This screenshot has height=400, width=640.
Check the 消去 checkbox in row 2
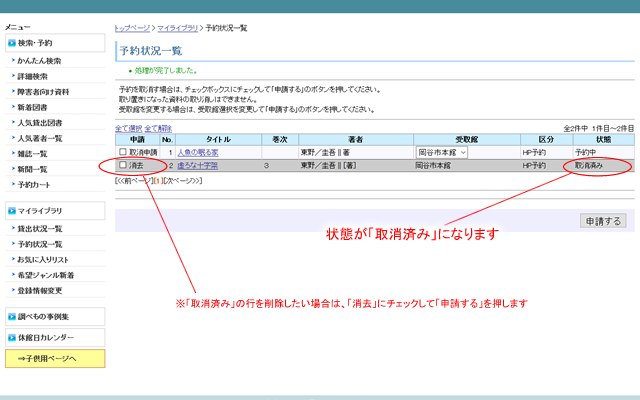coord(123,165)
